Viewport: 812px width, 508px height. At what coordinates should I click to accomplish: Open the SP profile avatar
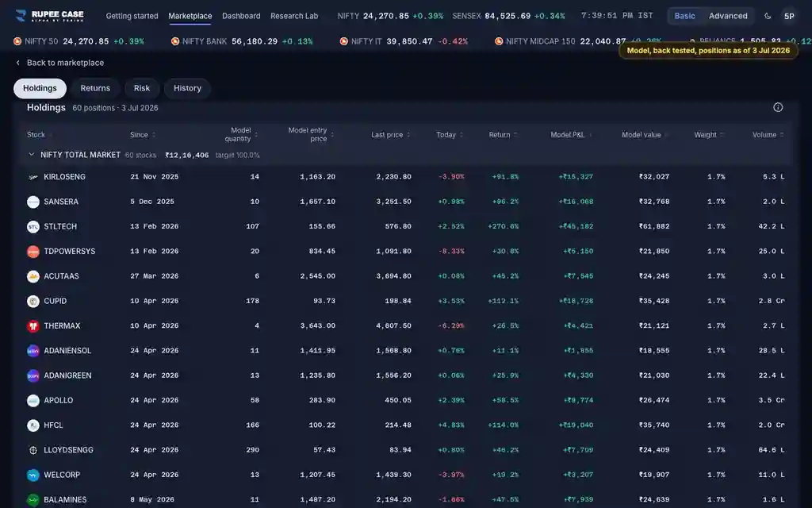point(789,16)
